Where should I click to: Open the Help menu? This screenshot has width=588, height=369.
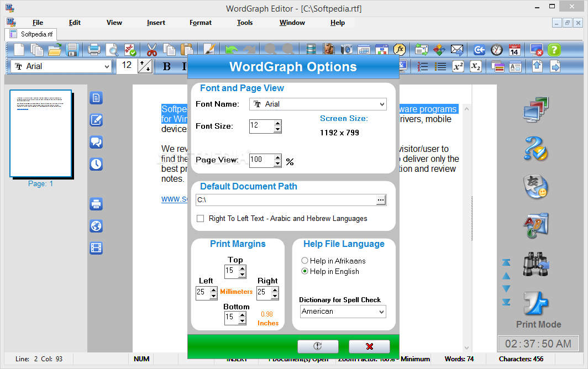pyautogui.click(x=338, y=23)
